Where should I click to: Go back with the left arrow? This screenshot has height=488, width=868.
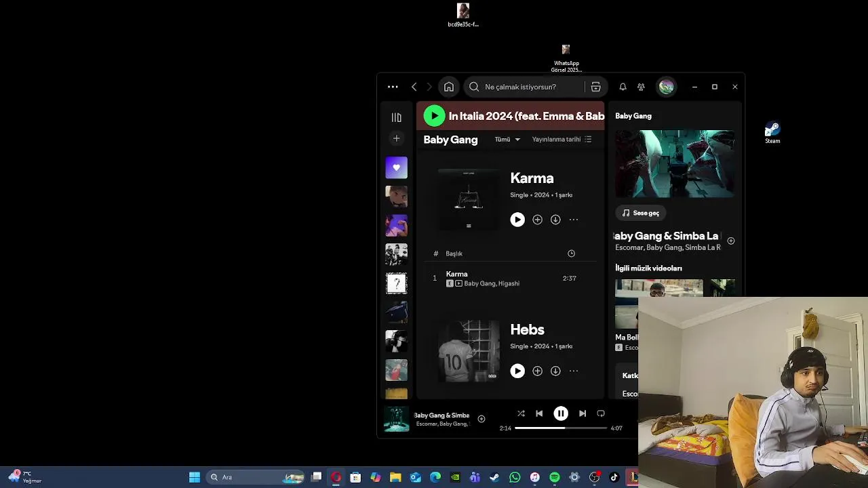414,87
